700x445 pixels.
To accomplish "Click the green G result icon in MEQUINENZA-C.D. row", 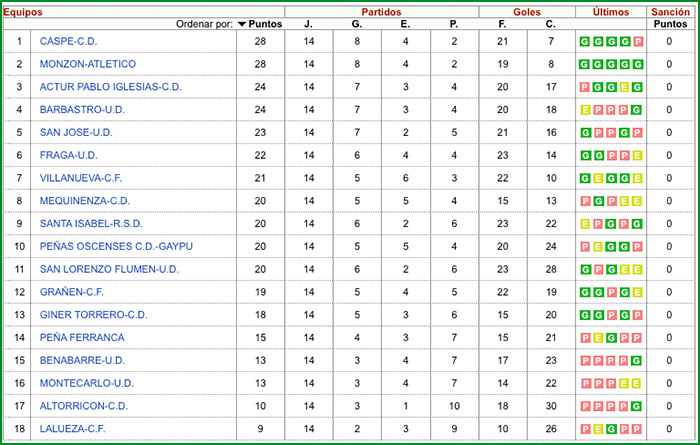I will 598,201.
